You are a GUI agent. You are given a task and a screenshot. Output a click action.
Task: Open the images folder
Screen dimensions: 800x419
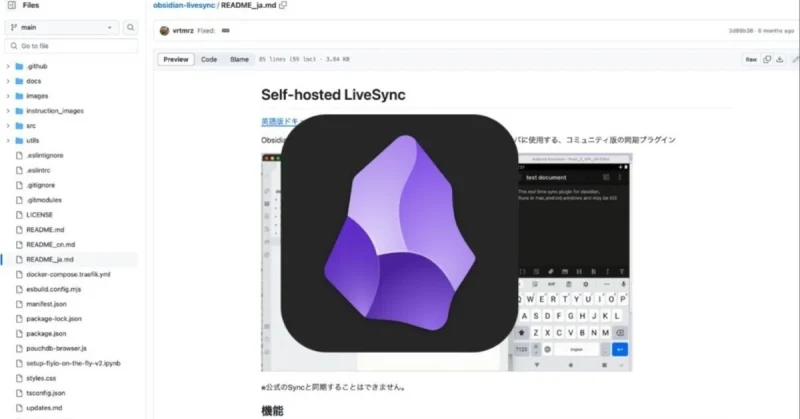[x=37, y=96]
